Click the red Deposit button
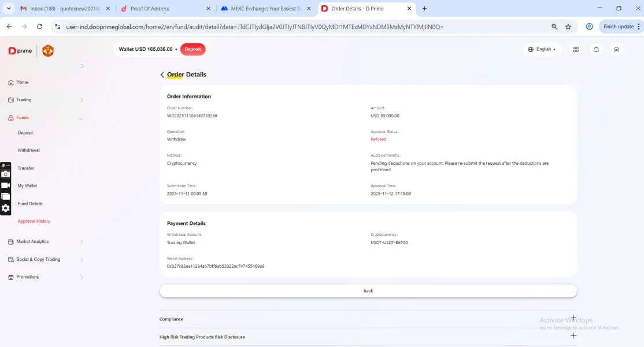This screenshot has height=347, width=644. (x=193, y=50)
